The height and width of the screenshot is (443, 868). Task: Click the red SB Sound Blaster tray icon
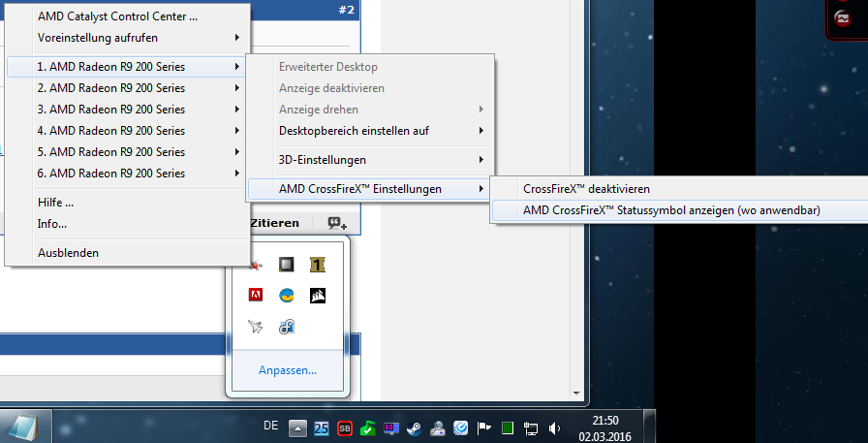[345, 428]
